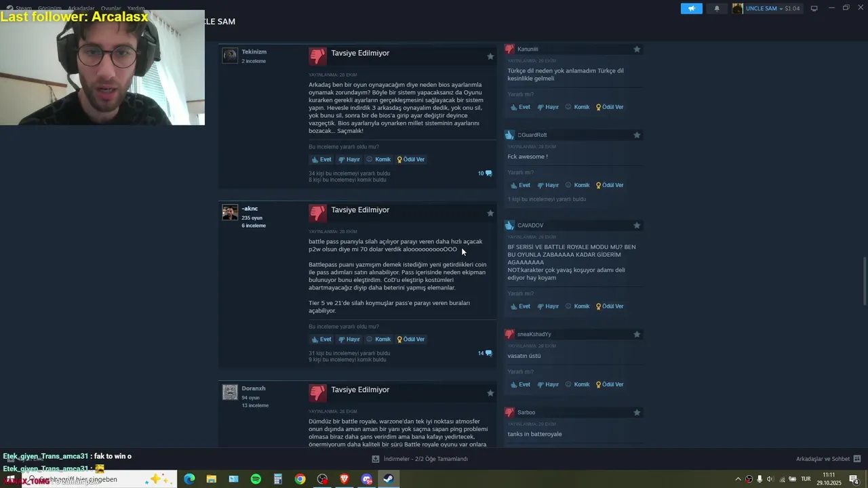Open the Steam announcements megaphone button
Image resolution: width=868 pixels, height=488 pixels.
pos(692,8)
